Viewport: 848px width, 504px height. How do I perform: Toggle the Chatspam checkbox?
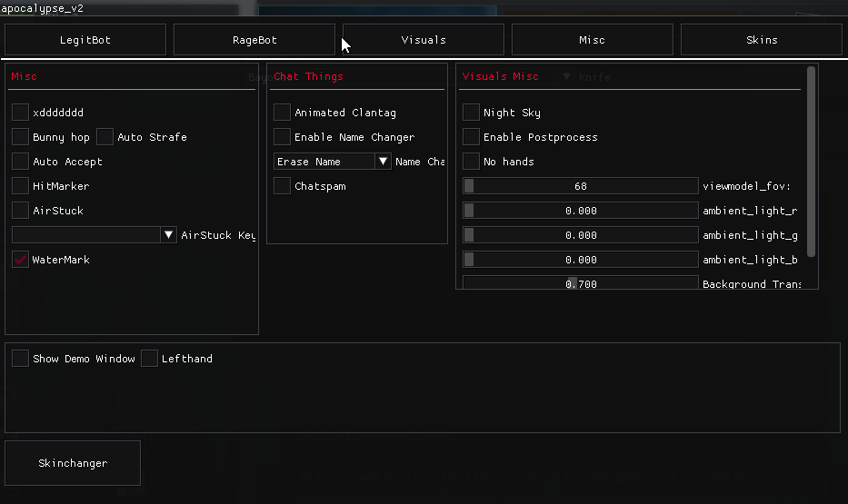pos(282,186)
